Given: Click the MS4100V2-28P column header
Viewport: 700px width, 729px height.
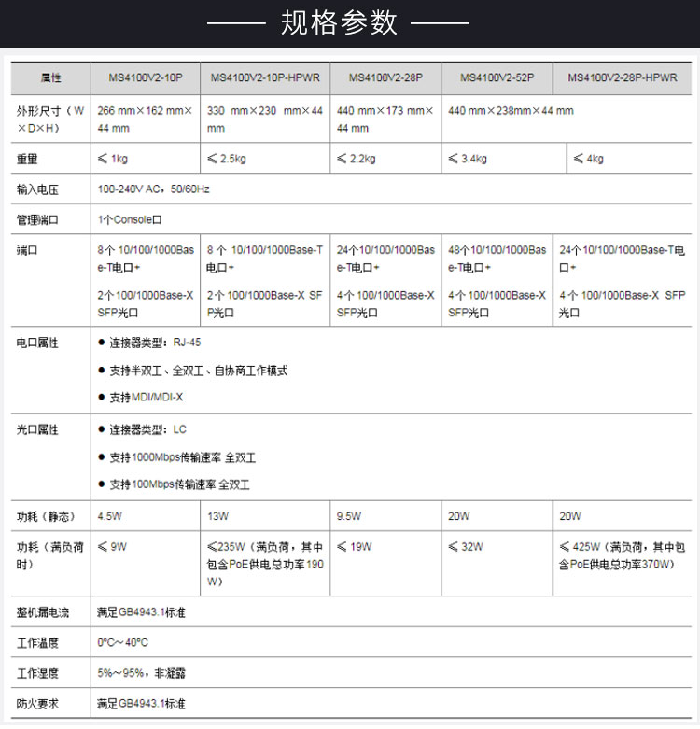Looking at the screenshot, I should click(x=385, y=77).
